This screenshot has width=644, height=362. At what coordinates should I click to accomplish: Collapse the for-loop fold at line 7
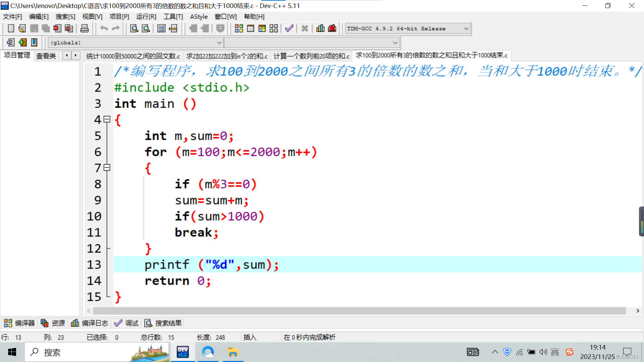[107, 167]
